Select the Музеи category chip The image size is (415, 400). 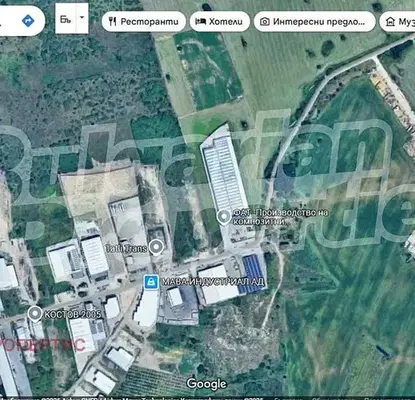click(x=398, y=22)
